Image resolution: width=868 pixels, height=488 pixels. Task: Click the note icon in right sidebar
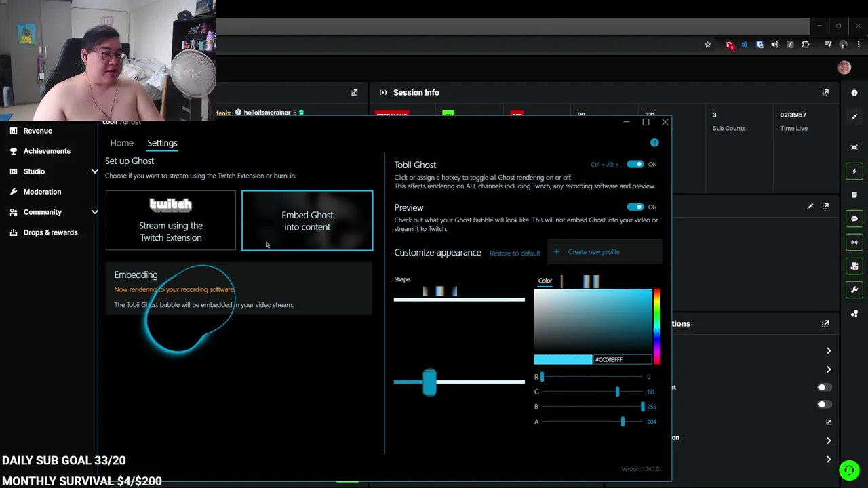[x=854, y=195]
